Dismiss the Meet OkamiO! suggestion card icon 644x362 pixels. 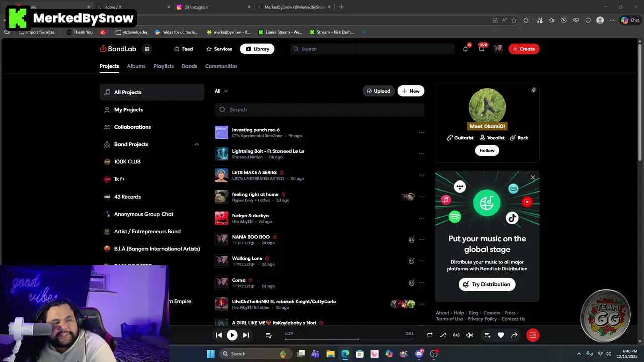[x=534, y=90]
